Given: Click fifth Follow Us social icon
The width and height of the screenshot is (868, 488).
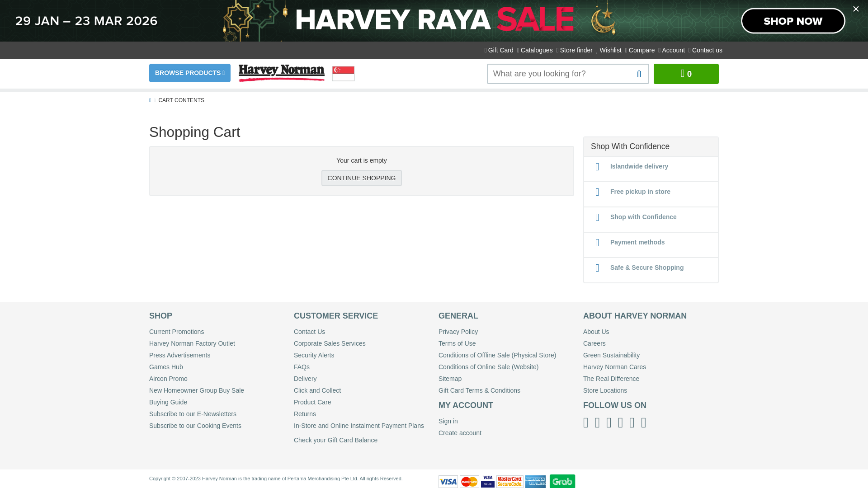Looking at the screenshot, I should coord(632,422).
